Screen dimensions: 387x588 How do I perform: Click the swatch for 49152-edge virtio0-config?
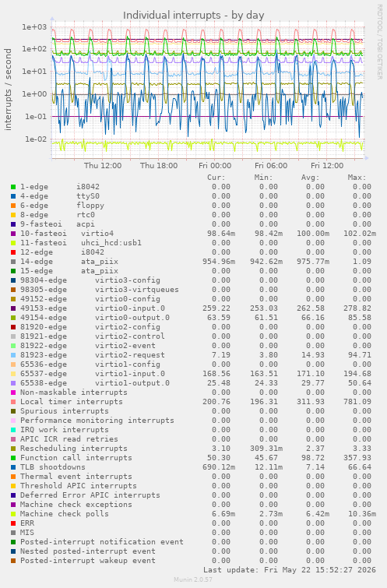click(x=13, y=299)
